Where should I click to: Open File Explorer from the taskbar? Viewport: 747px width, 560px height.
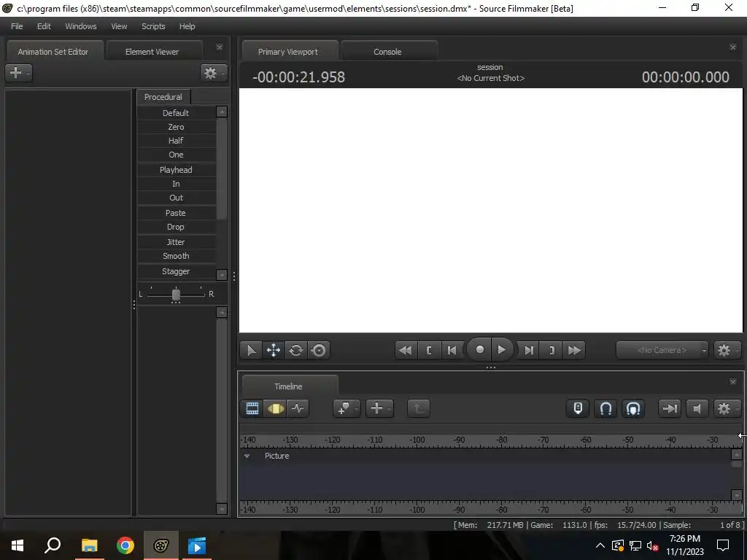pos(89,545)
